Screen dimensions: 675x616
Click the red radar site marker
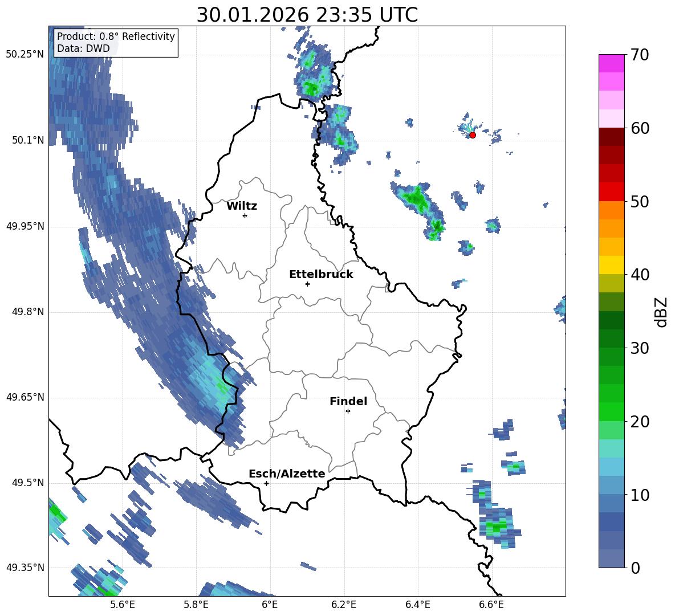point(473,135)
